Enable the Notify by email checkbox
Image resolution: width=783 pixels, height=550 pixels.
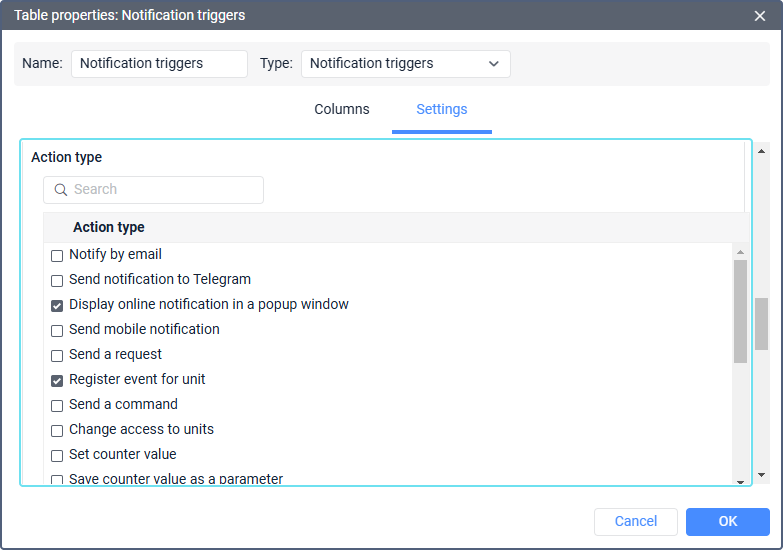pos(57,256)
